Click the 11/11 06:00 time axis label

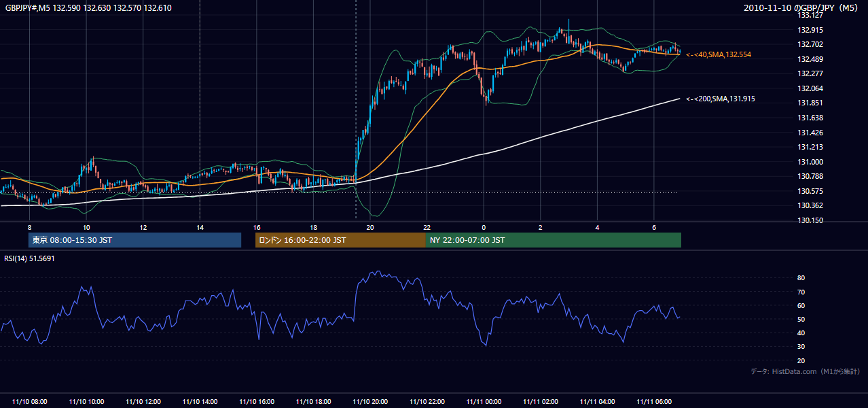(653, 402)
